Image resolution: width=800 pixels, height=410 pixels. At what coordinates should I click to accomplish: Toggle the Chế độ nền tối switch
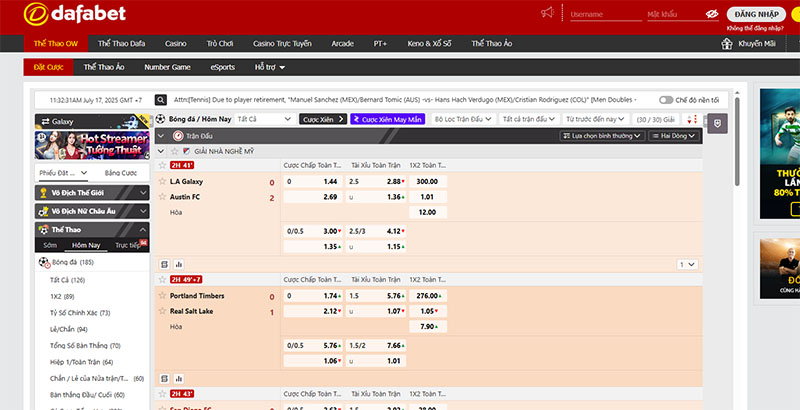[666, 100]
